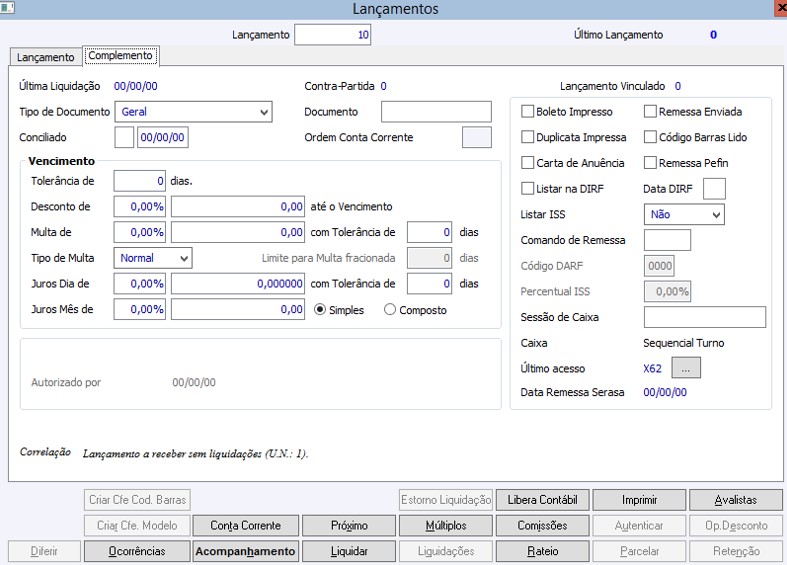This screenshot has height=565, width=787.
Task: Click the Liquidar button
Action: click(349, 551)
